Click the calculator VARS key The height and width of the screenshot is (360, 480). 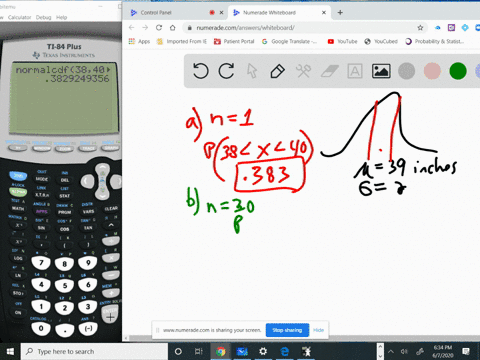88,212
